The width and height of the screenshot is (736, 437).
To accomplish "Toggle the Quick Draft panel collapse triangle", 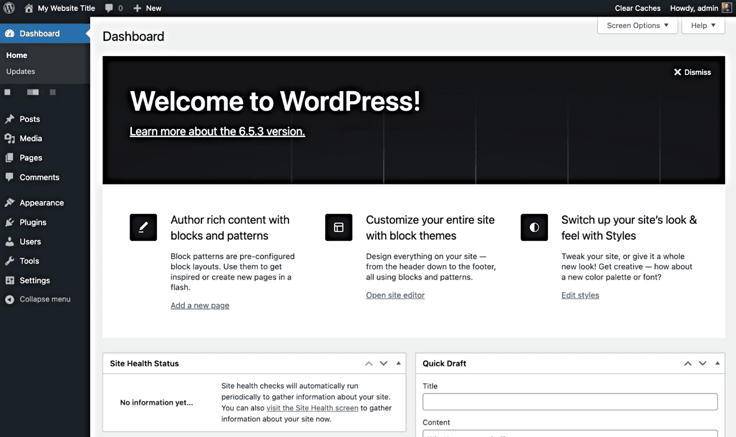I will [717, 363].
